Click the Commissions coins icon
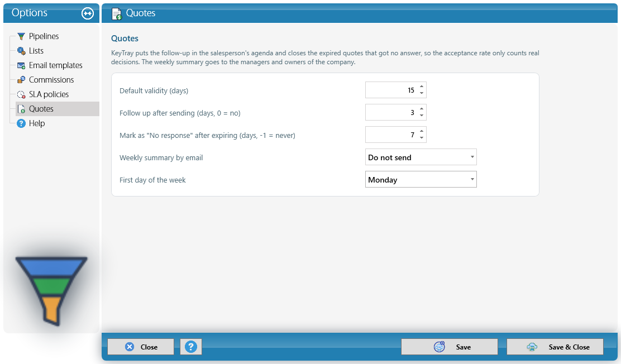 pyautogui.click(x=21, y=80)
